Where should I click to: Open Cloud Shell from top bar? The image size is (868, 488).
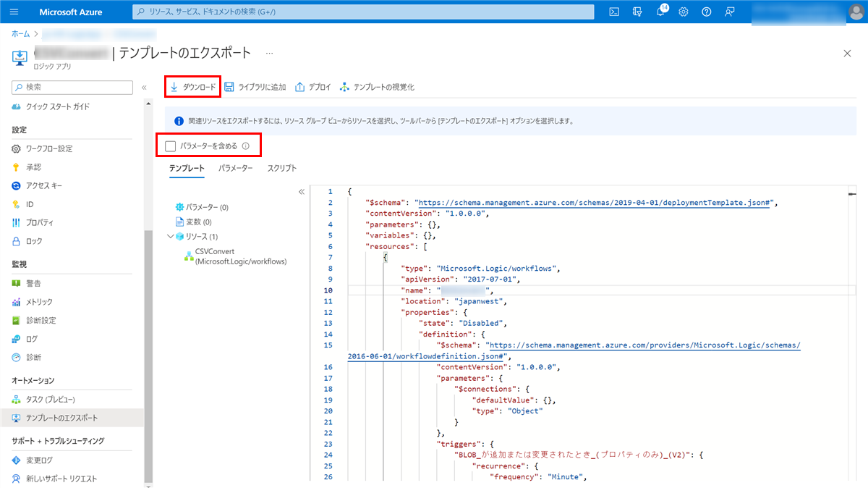(614, 12)
